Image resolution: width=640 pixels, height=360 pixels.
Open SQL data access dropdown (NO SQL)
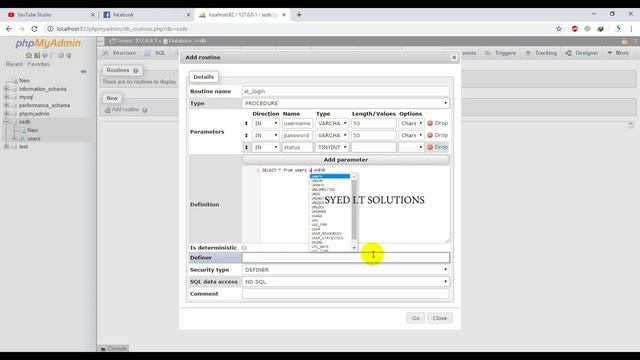346,282
